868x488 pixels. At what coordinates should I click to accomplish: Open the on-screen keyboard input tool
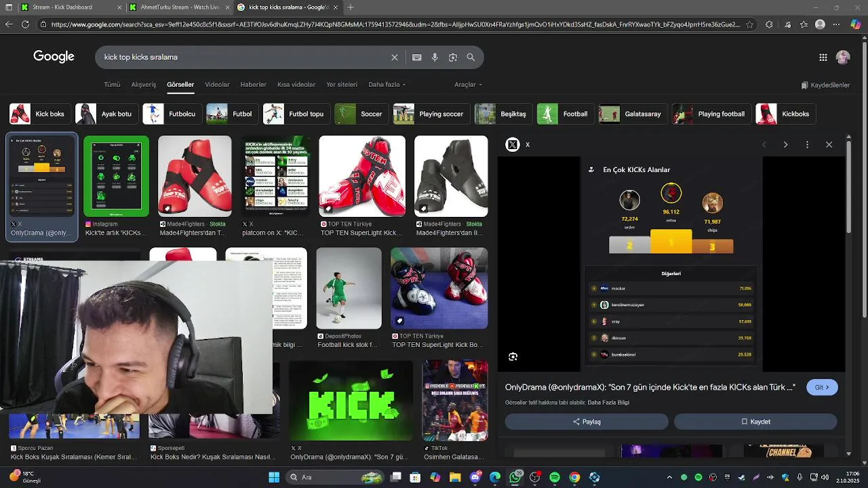(x=416, y=58)
